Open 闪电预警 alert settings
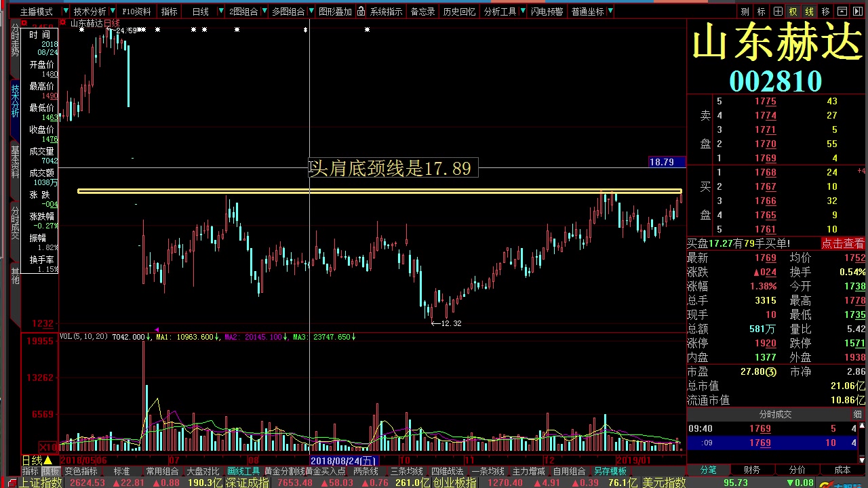 coord(547,12)
